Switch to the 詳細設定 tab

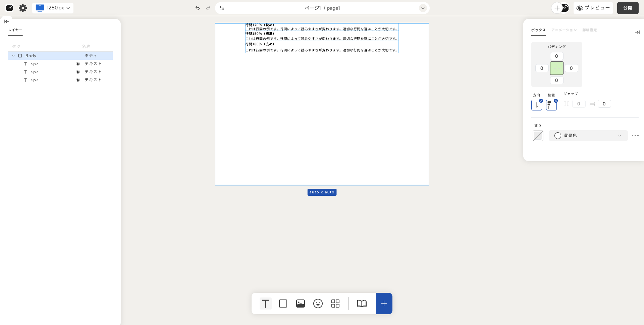coord(589,30)
